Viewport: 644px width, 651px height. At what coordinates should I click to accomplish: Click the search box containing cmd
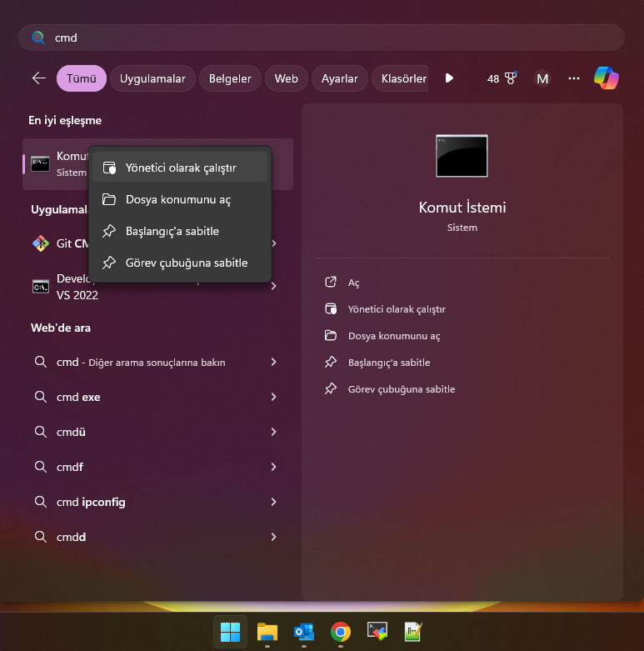coord(321,38)
